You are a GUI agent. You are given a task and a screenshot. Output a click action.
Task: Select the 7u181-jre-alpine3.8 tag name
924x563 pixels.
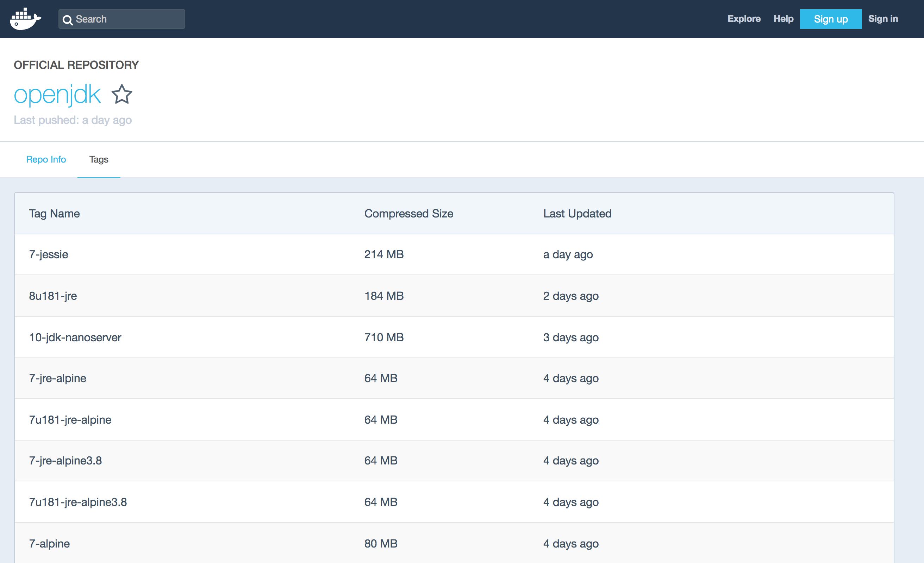click(78, 502)
